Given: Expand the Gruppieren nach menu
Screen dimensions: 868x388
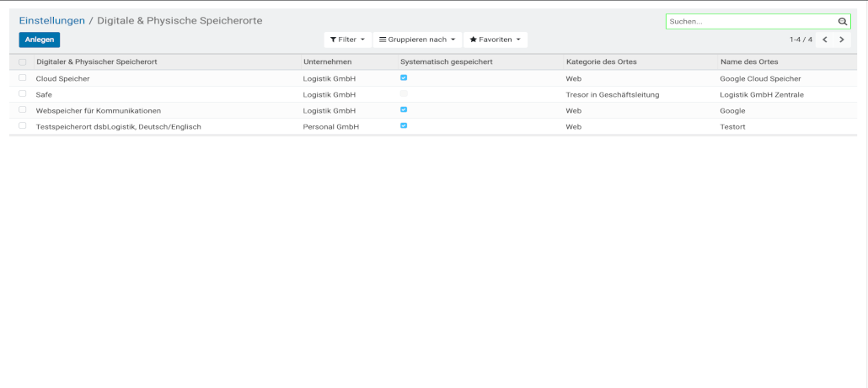Looking at the screenshot, I should tap(417, 40).
